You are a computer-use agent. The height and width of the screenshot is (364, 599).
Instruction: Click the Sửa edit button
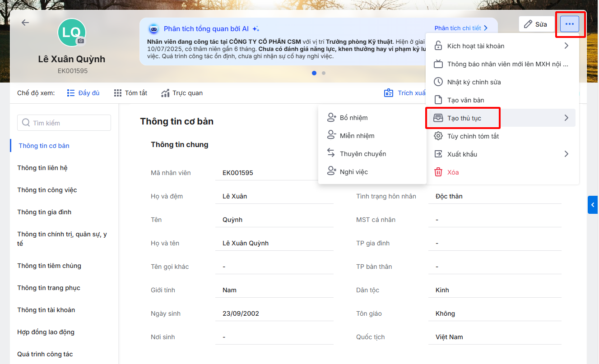pos(536,24)
